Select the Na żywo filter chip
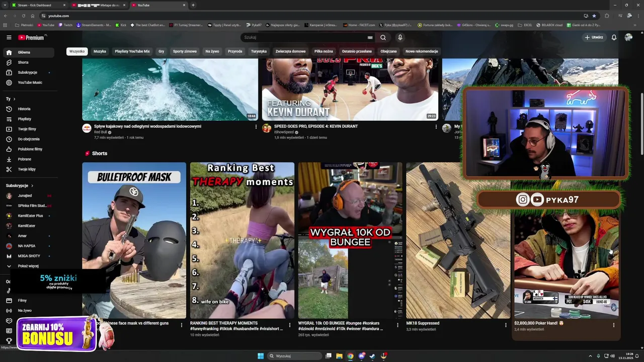The height and width of the screenshot is (362, 644). click(x=212, y=51)
